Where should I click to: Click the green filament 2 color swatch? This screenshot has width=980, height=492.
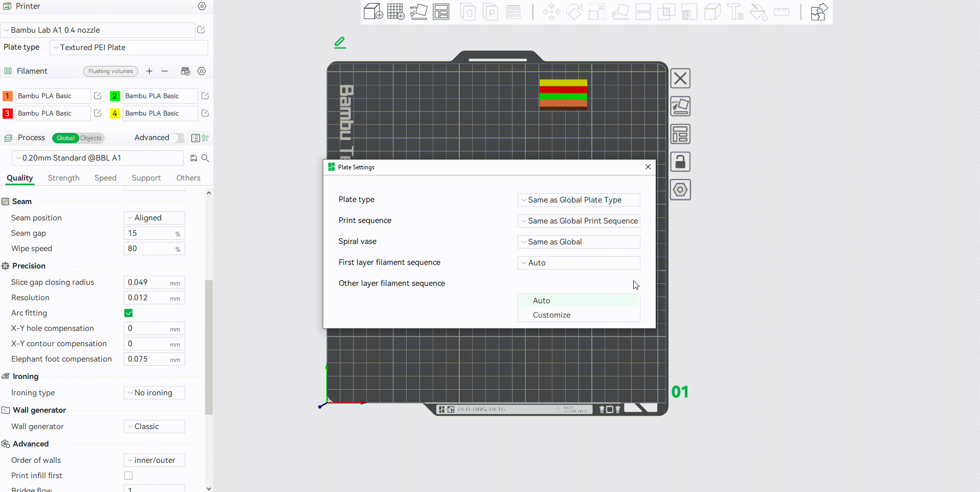point(115,96)
